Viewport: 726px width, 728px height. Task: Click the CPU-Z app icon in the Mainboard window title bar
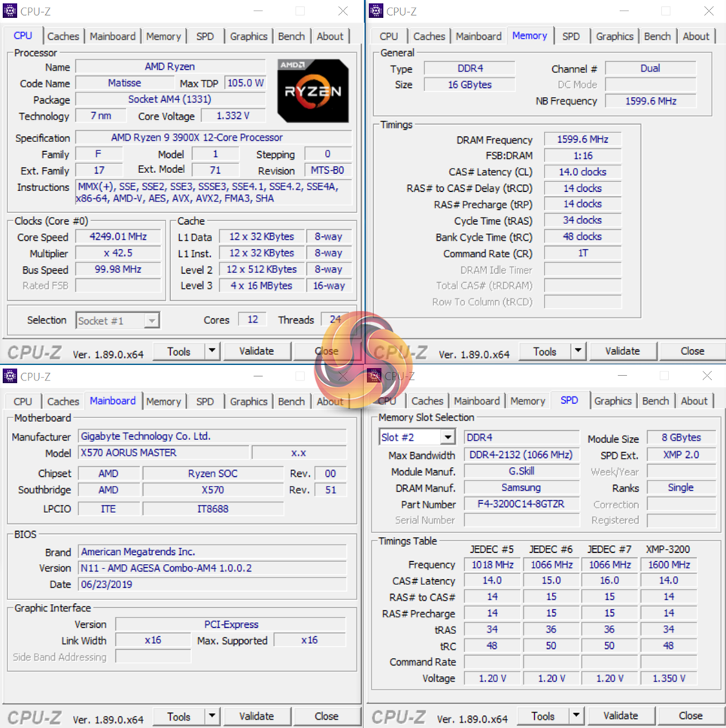click(x=10, y=376)
